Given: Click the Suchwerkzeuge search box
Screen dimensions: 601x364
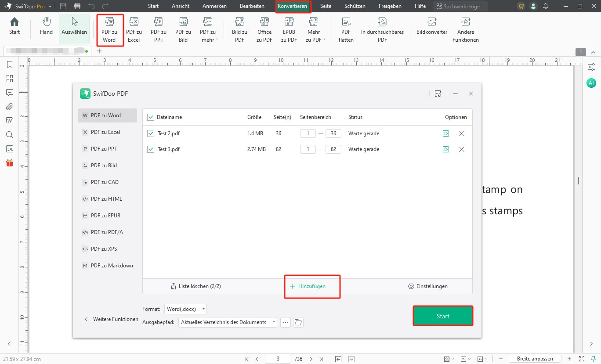Looking at the screenshot, I should click(460, 6).
